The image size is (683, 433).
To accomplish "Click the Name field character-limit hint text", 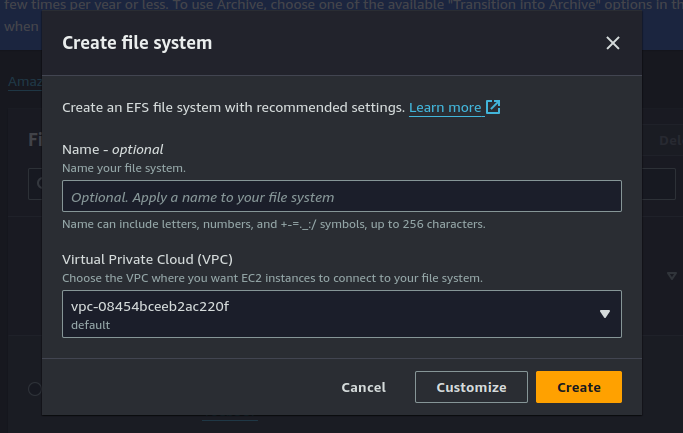I will click(273, 224).
